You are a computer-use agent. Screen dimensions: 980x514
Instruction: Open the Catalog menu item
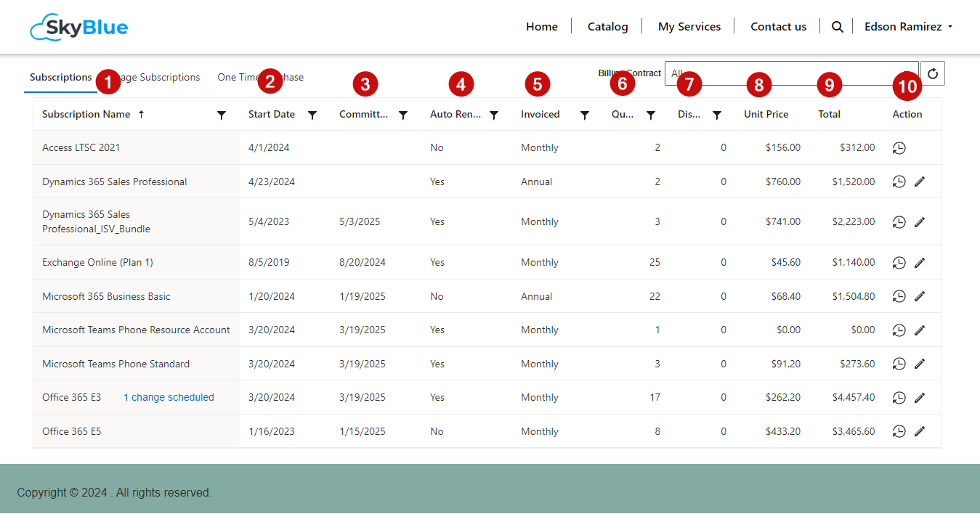tap(607, 27)
